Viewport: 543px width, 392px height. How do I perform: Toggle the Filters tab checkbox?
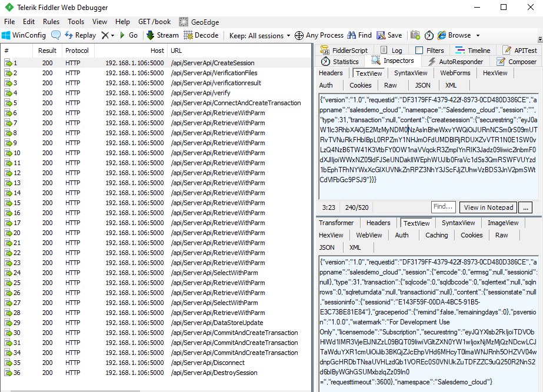tap(419, 51)
